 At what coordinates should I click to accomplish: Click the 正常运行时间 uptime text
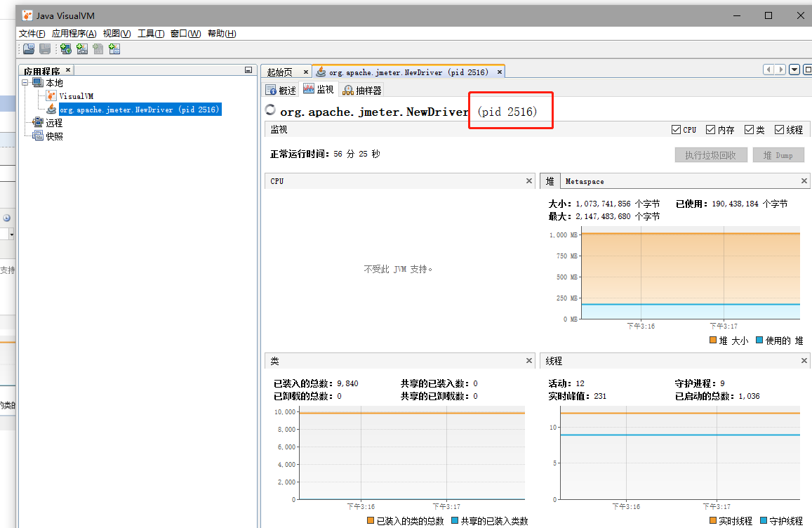(x=325, y=154)
